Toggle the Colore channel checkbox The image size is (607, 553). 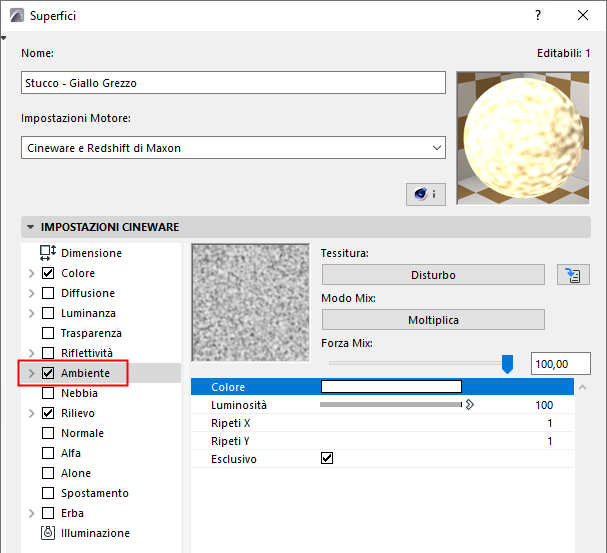(48, 273)
